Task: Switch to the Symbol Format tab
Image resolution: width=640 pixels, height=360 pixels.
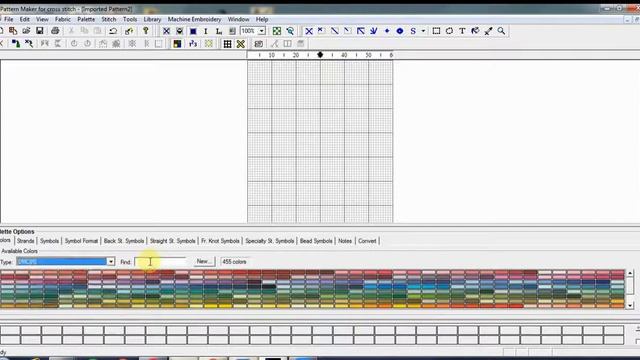Action: tap(81, 241)
